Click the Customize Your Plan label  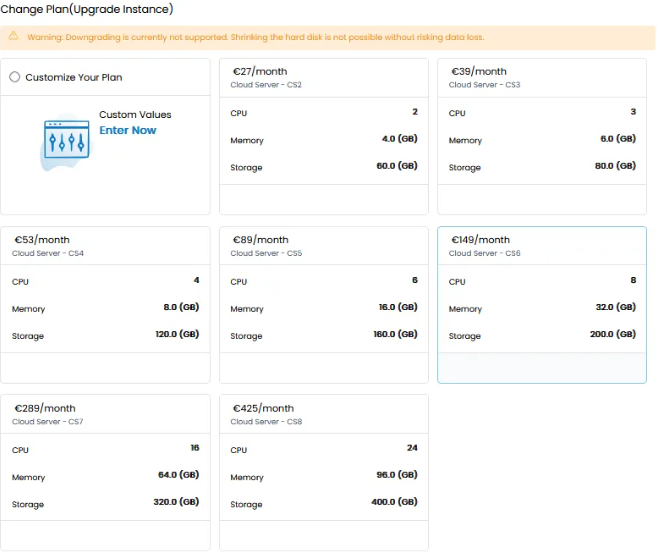pyautogui.click(x=74, y=77)
